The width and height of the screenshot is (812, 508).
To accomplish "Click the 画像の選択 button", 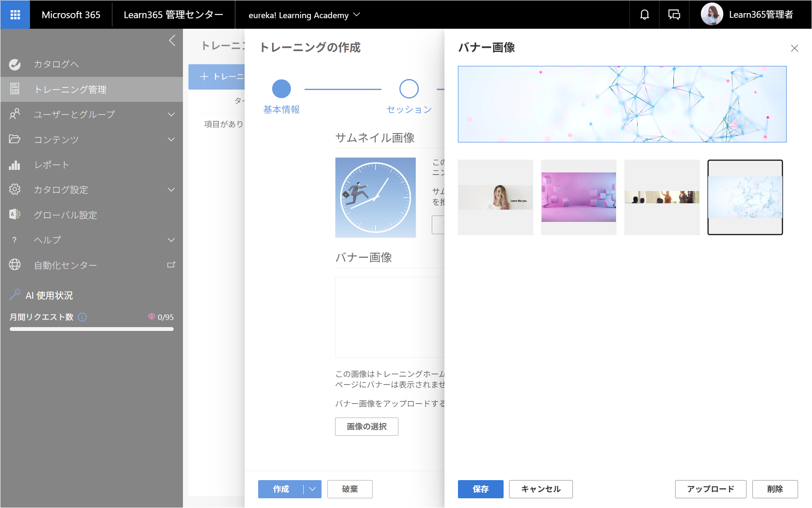I will [x=367, y=426].
